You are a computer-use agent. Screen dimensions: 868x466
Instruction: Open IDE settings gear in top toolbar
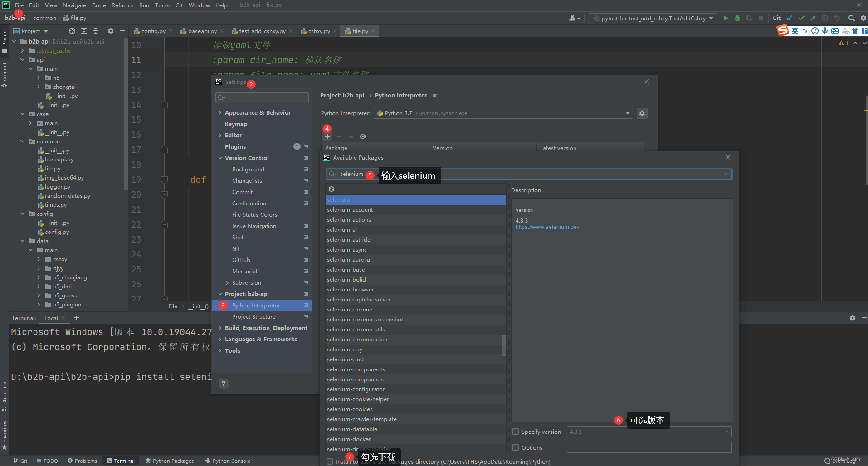click(863, 18)
